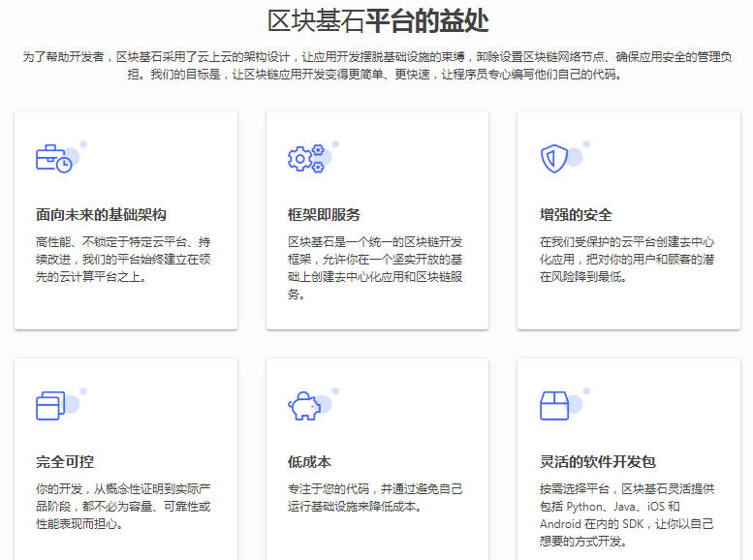Viewport: 753px width, 560px height.
Task: Click the shield icon for 增强的安全
Action: (x=553, y=159)
